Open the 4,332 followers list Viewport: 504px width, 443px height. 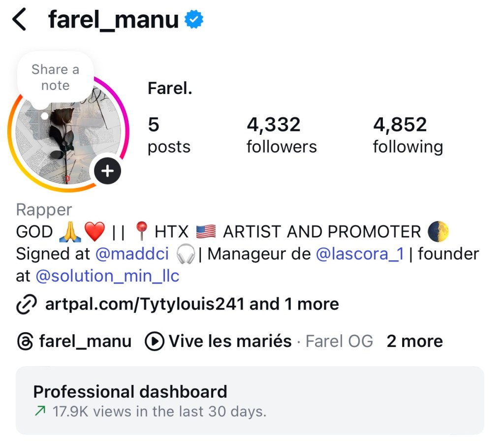[x=281, y=135]
